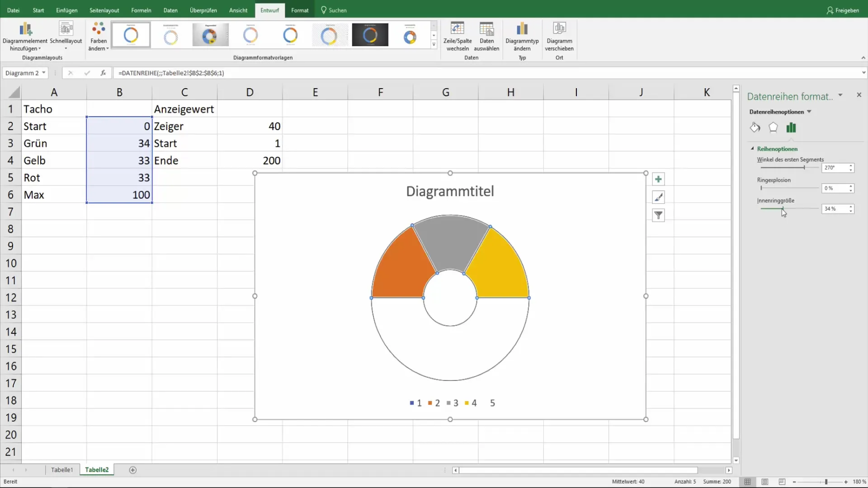868x488 pixels.
Task: Increase Winkel value with up spinner
Action: [x=851, y=165]
